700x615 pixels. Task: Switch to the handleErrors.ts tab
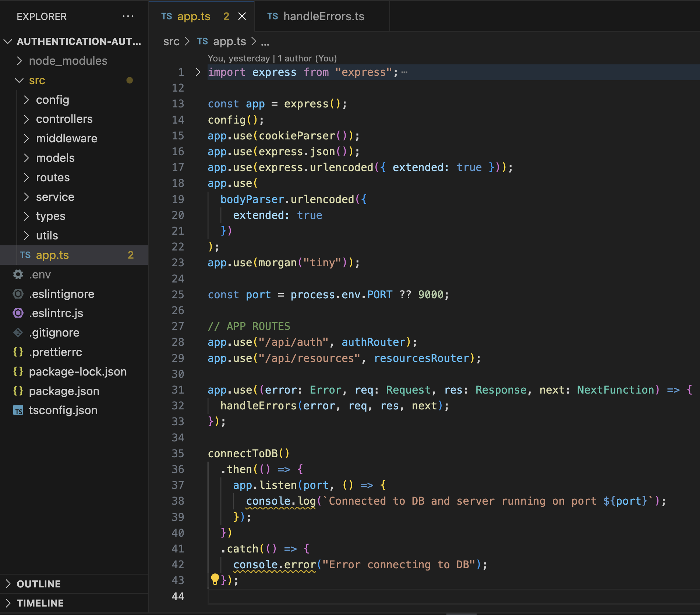pyautogui.click(x=322, y=16)
